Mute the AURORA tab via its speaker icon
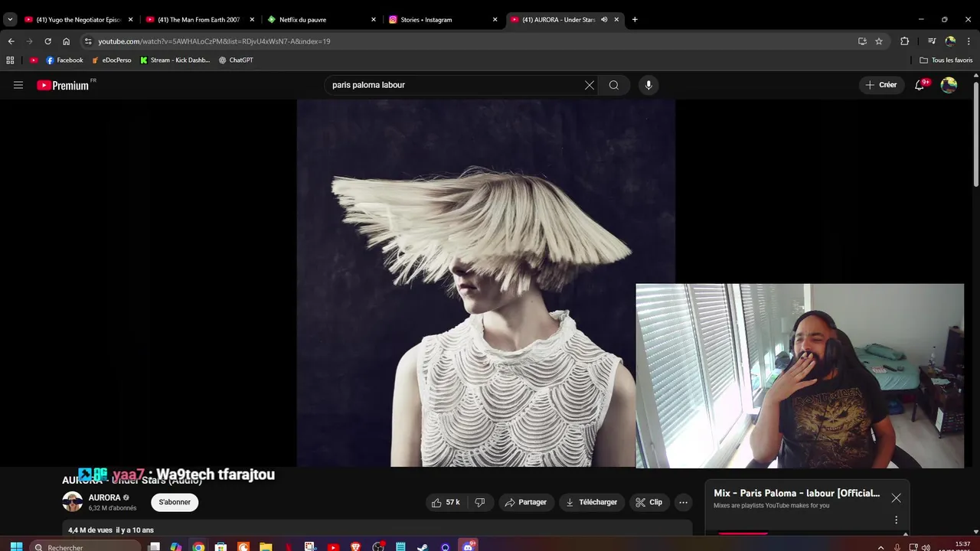This screenshot has width=980, height=551. [x=604, y=20]
